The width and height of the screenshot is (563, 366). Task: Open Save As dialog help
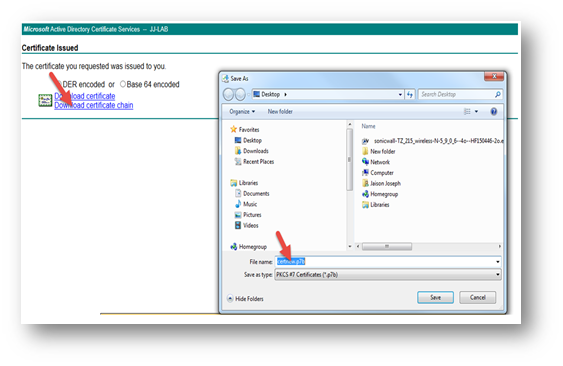point(494,112)
